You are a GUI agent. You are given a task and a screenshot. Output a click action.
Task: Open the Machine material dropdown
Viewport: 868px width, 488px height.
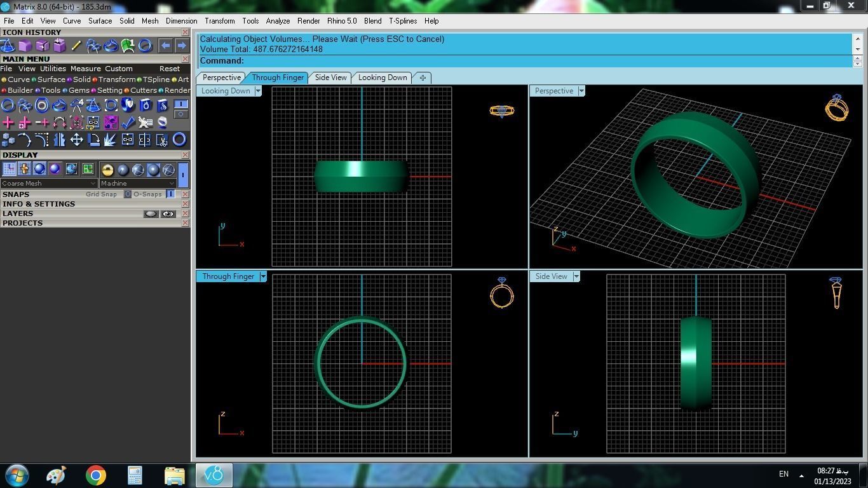tap(137, 183)
